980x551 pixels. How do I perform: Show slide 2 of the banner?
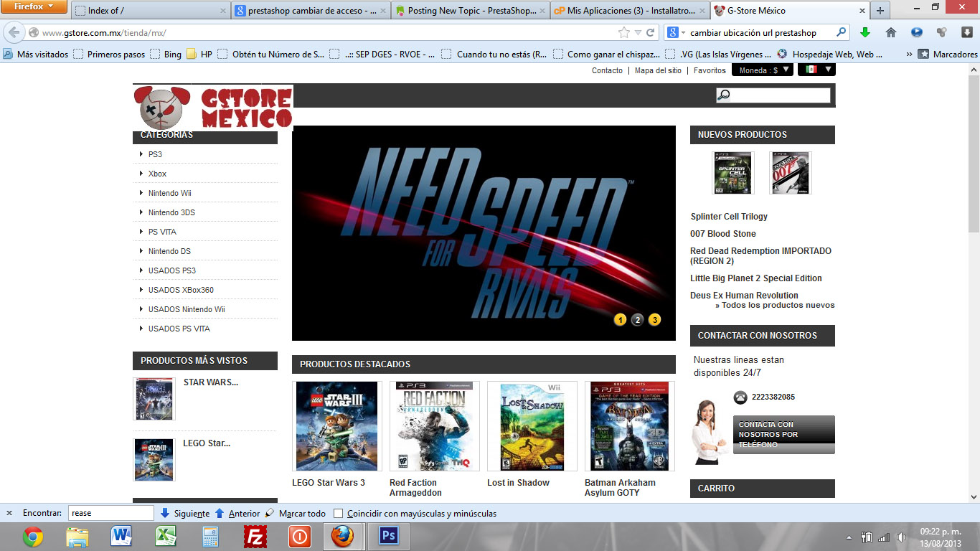[638, 320]
